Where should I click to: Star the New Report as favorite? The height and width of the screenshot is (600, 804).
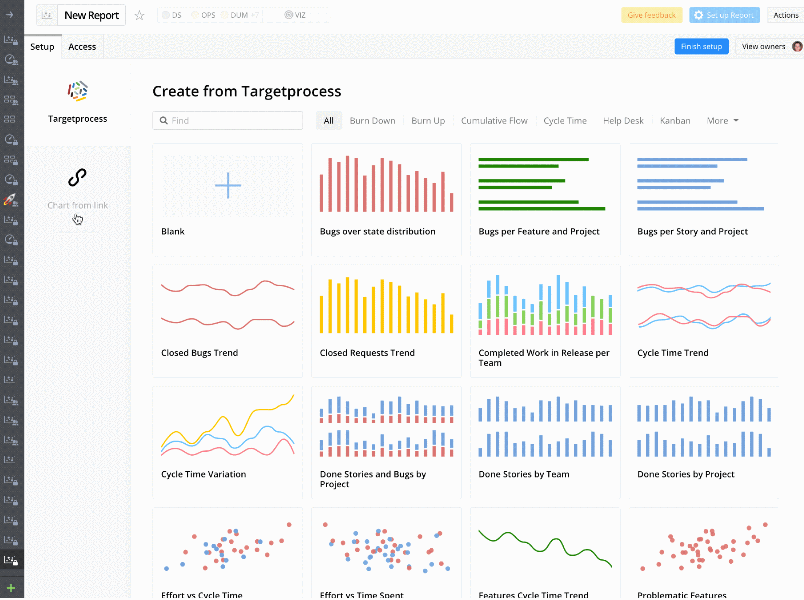(x=139, y=15)
